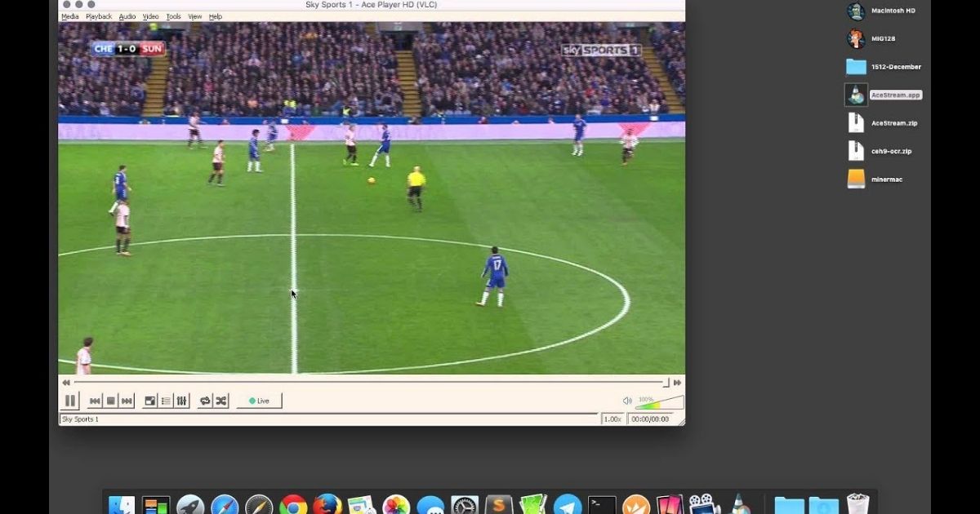This screenshot has width=980, height=514.
Task: Toggle loop playback
Action: point(203,401)
